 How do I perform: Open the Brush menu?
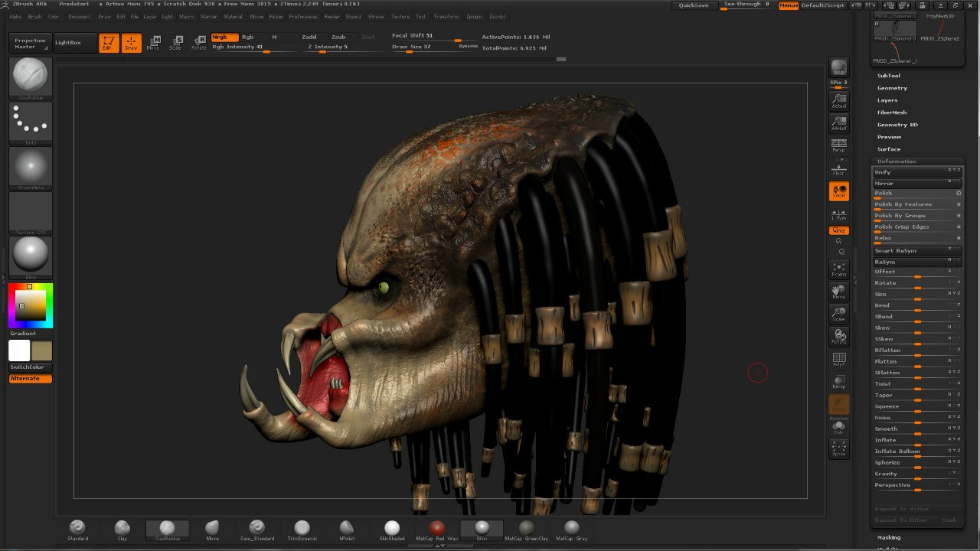pyautogui.click(x=34, y=16)
